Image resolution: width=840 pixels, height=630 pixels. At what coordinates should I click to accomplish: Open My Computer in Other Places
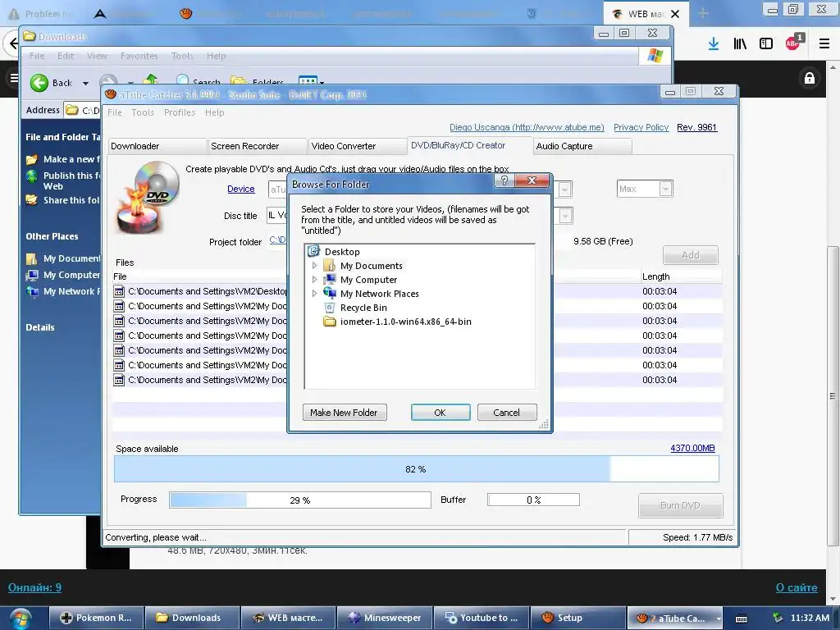63,275
